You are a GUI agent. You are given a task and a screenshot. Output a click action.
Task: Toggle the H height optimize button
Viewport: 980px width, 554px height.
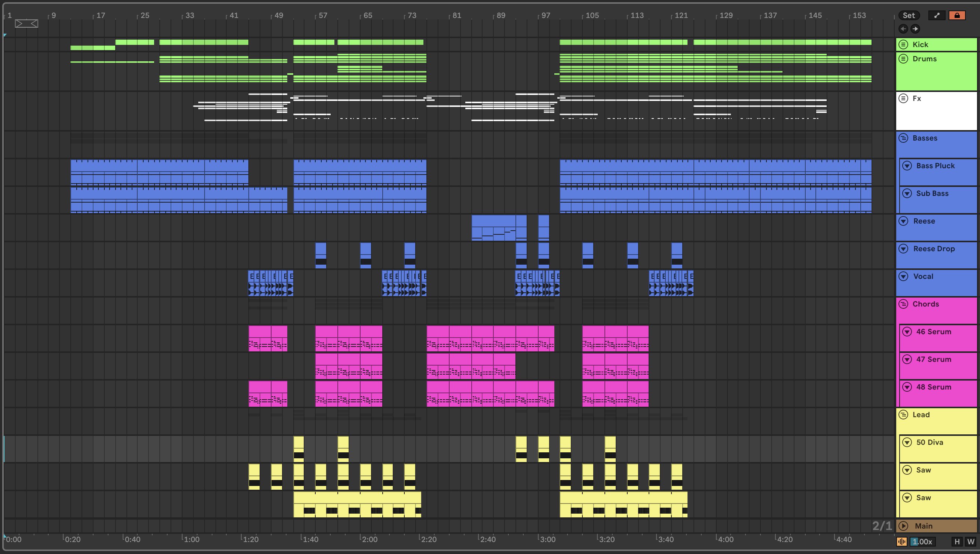click(957, 541)
